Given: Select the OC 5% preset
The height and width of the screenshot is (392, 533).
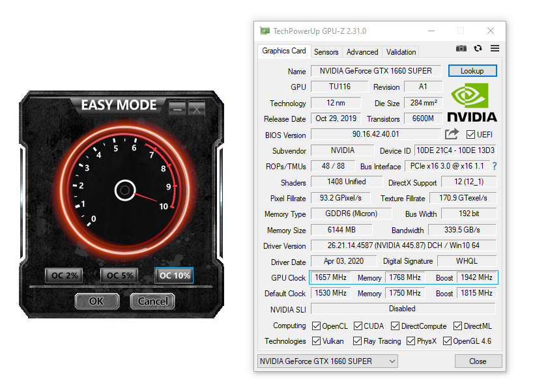Looking at the screenshot, I should pyautogui.click(x=119, y=275).
